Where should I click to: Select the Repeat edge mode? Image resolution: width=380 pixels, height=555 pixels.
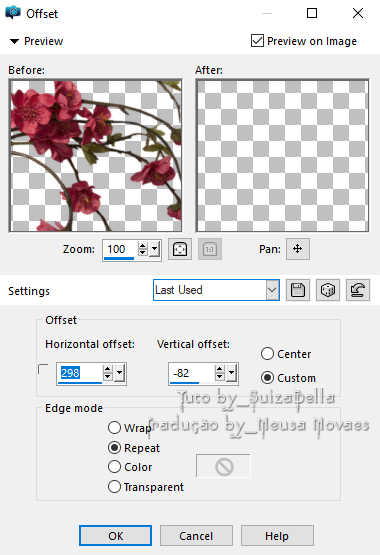pyautogui.click(x=114, y=448)
